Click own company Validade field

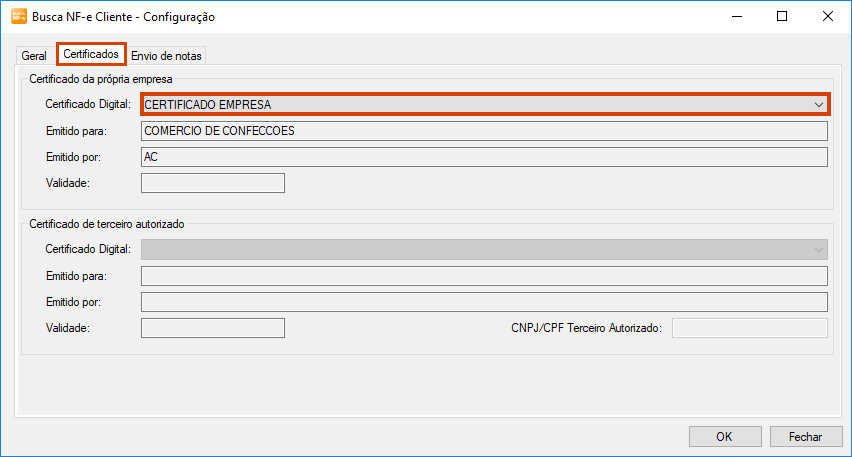point(213,183)
